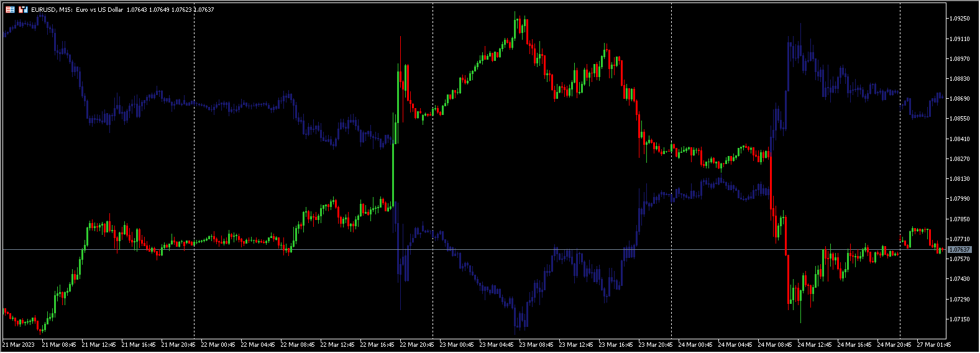Viewport: 980px width, 353px height.
Task: Click the 1.07710 price scale label
Action: (x=959, y=239)
